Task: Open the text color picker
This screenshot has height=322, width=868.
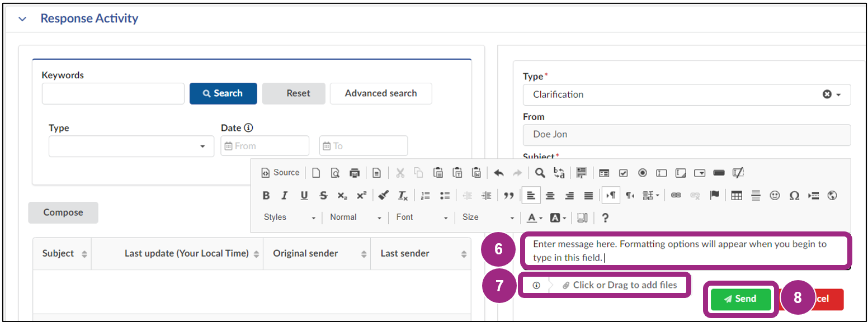Action: click(532, 217)
